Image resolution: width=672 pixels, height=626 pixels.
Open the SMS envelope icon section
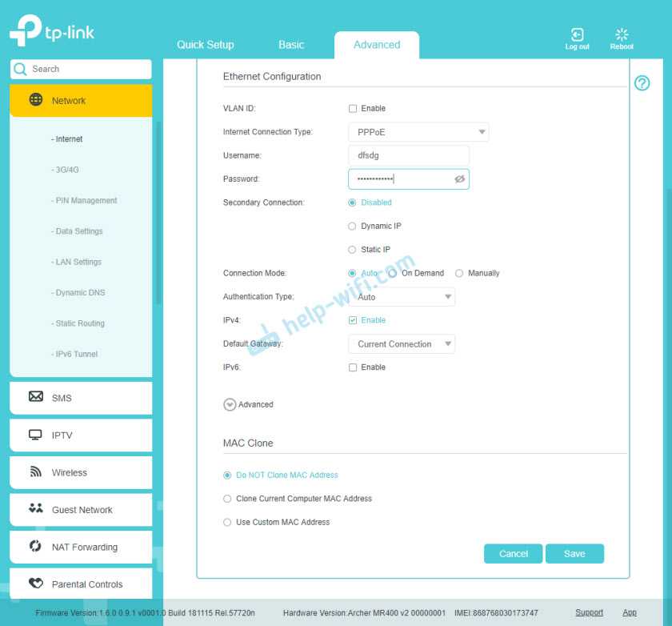point(36,397)
